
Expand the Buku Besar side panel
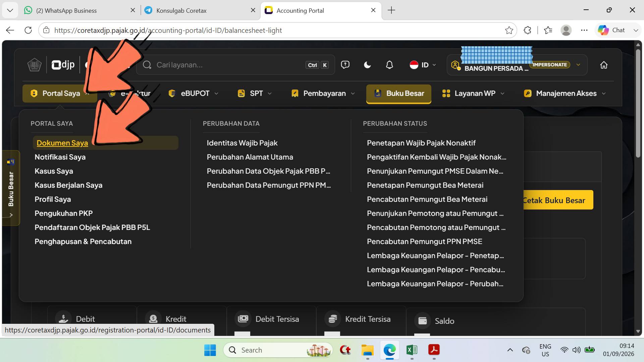click(x=11, y=188)
